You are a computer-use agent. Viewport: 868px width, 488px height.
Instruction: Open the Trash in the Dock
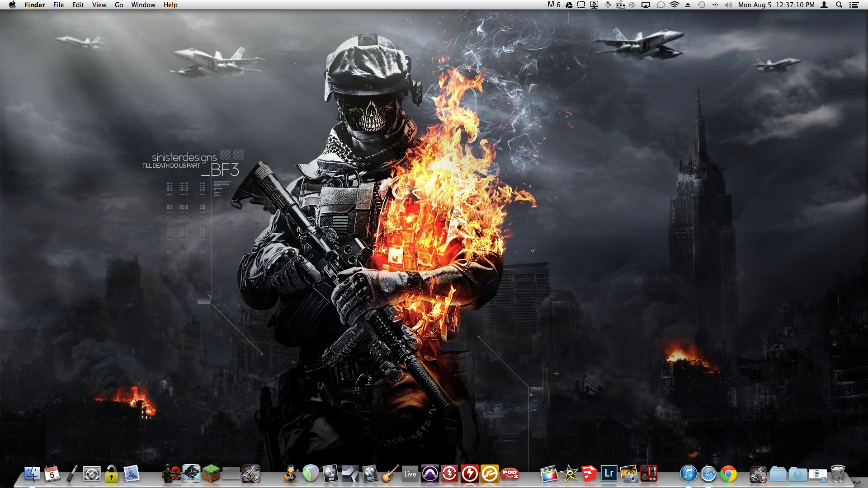click(x=838, y=474)
